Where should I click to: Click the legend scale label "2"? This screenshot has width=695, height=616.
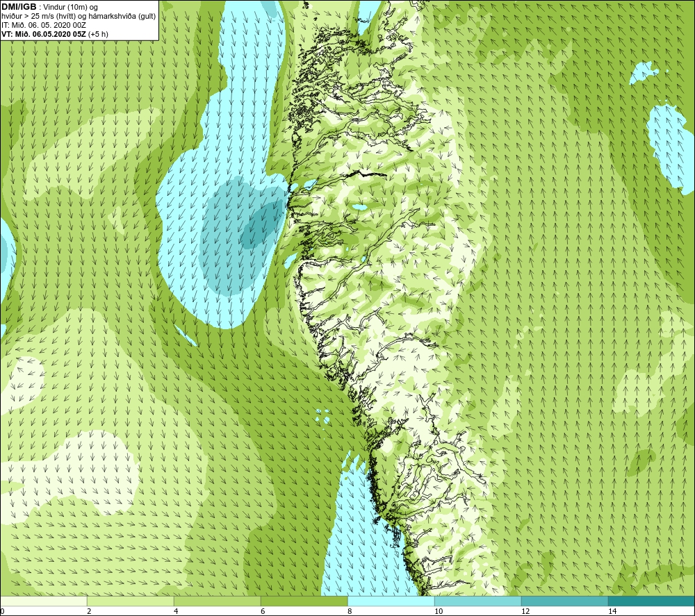[x=89, y=611]
